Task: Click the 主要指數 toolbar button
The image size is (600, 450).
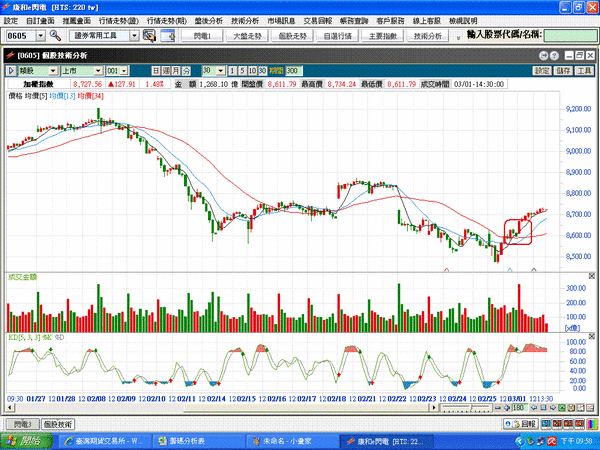Action: [x=383, y=36]
